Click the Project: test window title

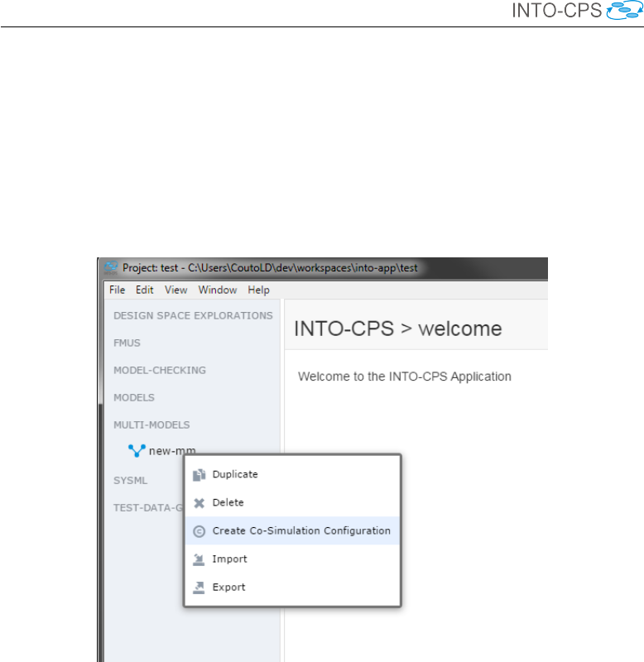point(270,268)
